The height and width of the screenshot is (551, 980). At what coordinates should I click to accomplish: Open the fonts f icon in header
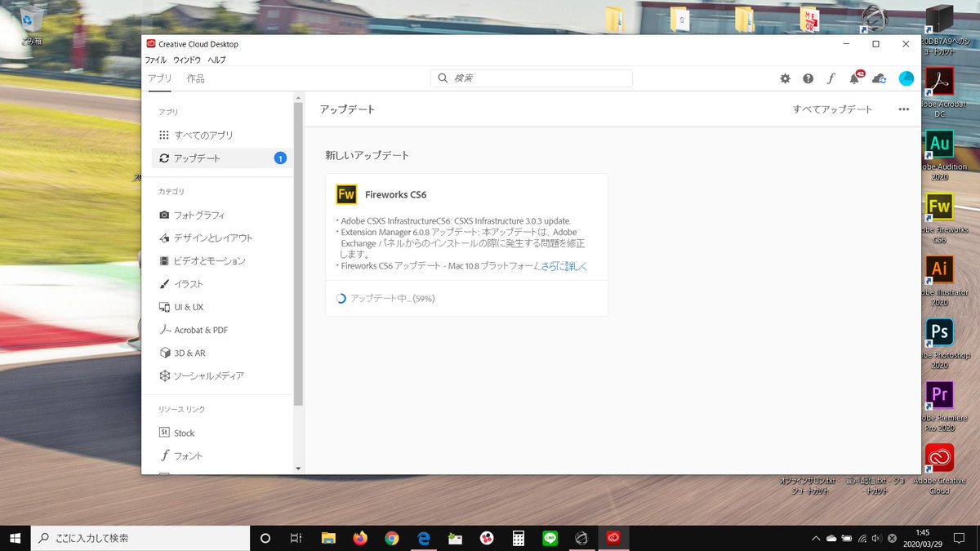click(x=831, y=78)
